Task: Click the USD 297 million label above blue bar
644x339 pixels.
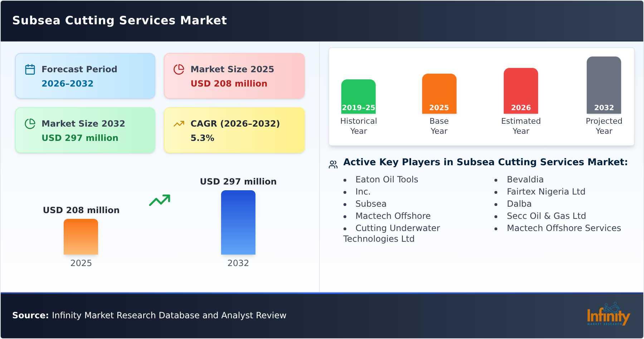Action: (238, 181)
